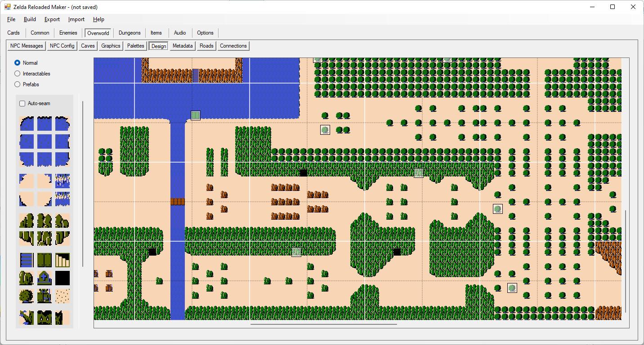Select the gravestone tile
Viewport: 644px width, 345px height.
(x=45, y=278)
